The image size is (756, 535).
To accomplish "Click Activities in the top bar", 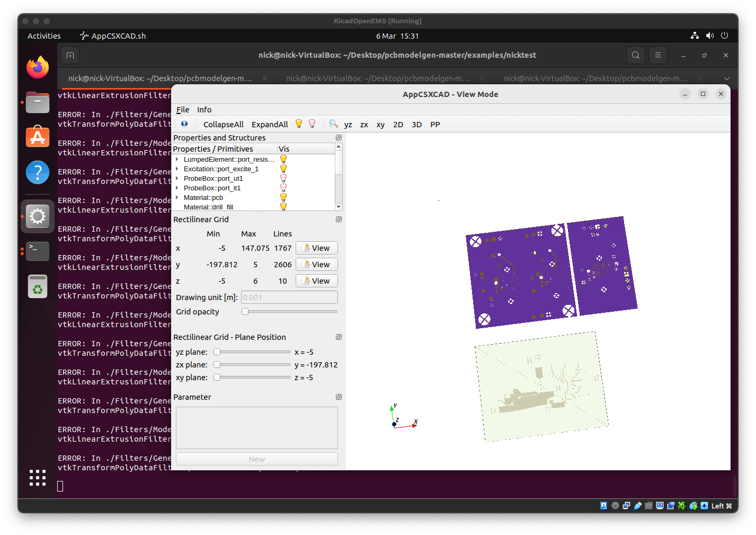I will (44, 36).
